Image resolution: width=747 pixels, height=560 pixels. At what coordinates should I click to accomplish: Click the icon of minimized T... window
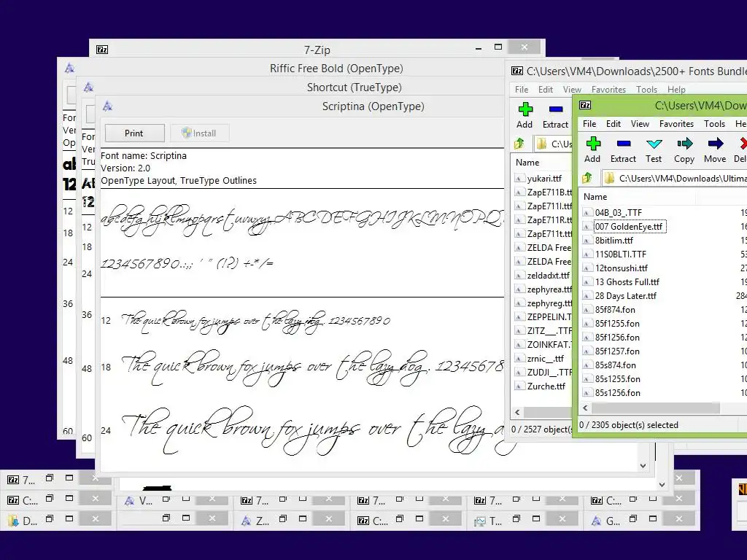tap(480, 521)
